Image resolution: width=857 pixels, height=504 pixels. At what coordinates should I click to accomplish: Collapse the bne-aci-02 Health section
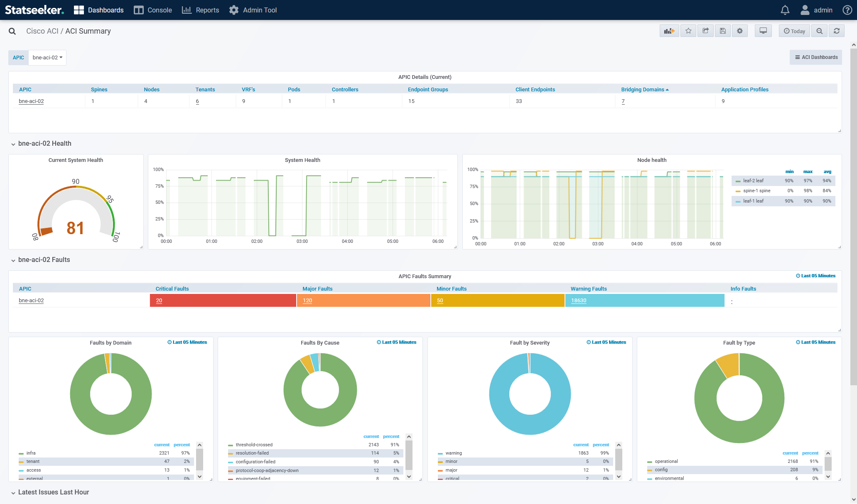(x=41, y=144)
